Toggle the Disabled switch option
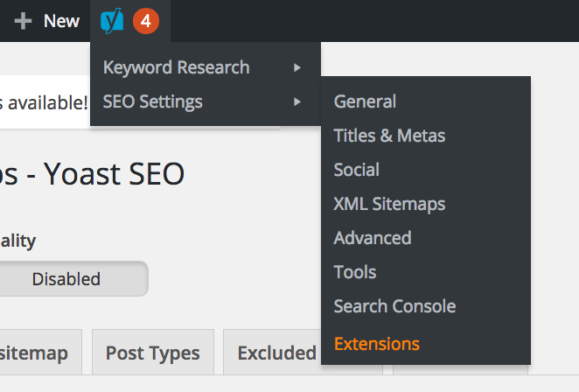 pos(66,279)
